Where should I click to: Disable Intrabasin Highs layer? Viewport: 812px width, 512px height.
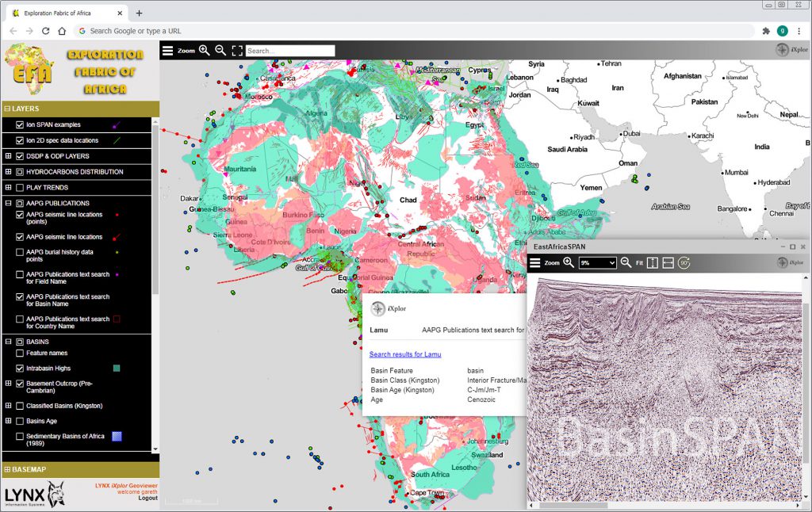tap(20, 368)
